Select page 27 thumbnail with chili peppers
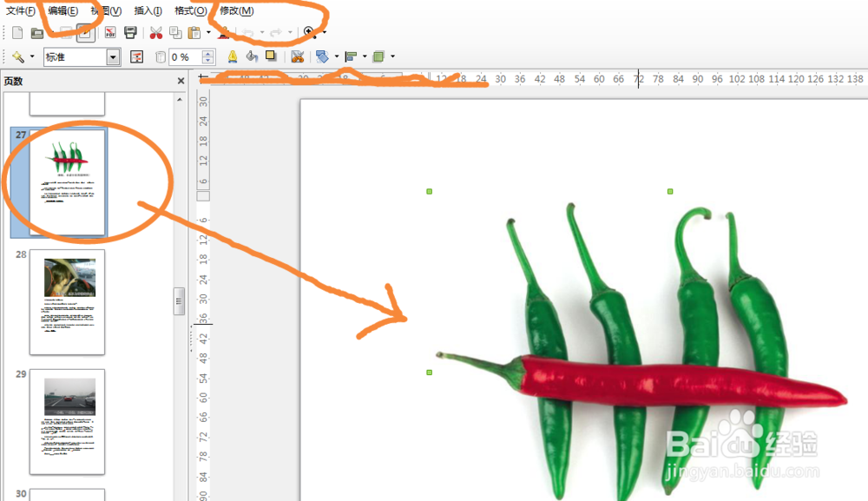The image size is (868, 501). [67, 182]
